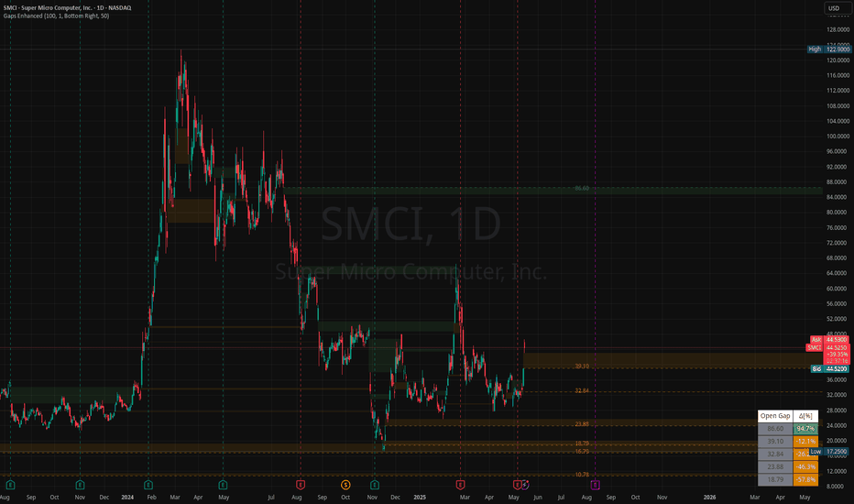Open the red earnings marker above May 2025

click(x=517, y=485)
